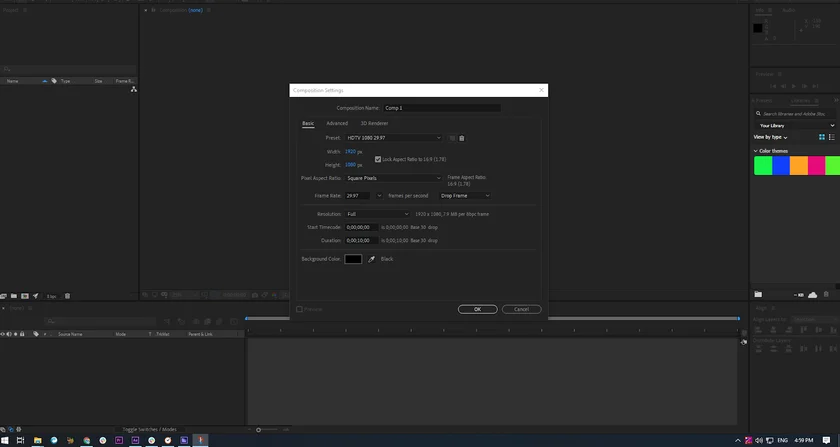Toggle the timeline lock column icon
Image resolution: width=840 pixels, height=447 pixels.
pyautogui.click(x=22, y=334)
